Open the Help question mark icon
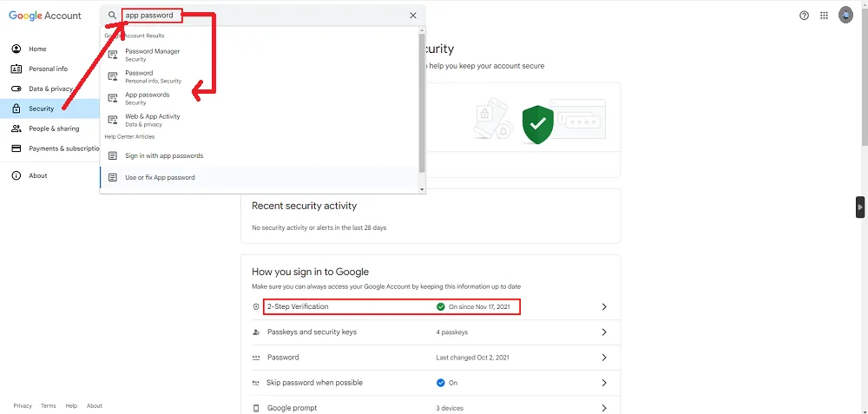Viewport: 868px width, 414px height. point(805,16)
